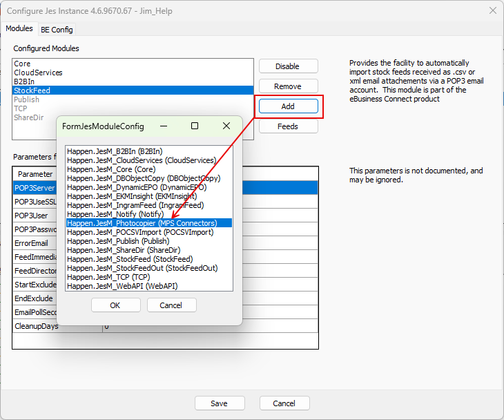The width and height of the screenshot is (504, 420).
Task: Open the Feeds button
Action: 288,126
